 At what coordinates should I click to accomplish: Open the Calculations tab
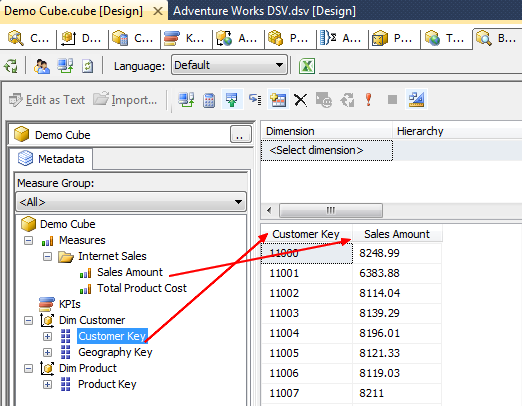tap(134, 38)
